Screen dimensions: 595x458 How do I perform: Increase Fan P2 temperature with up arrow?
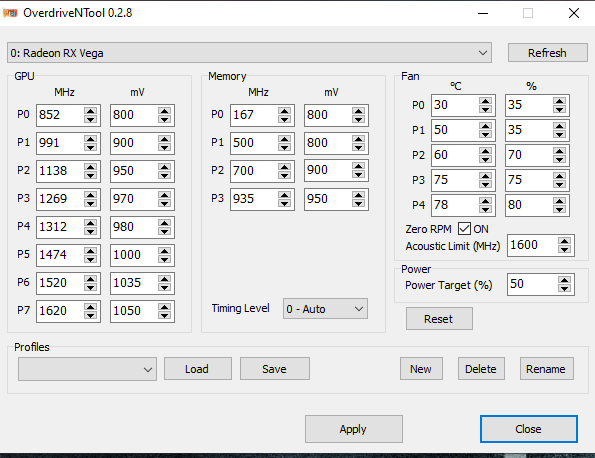[x=485, y=151]
